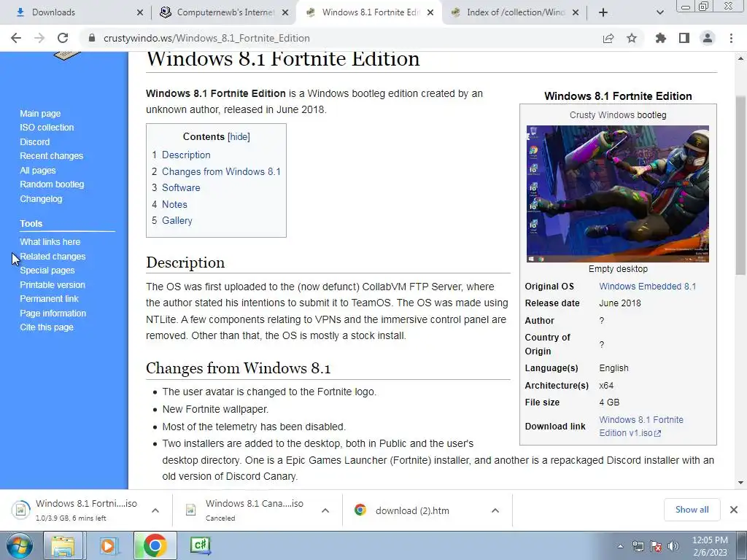Jump to Software section in contents
747x560 pixels.
point(181,187)
